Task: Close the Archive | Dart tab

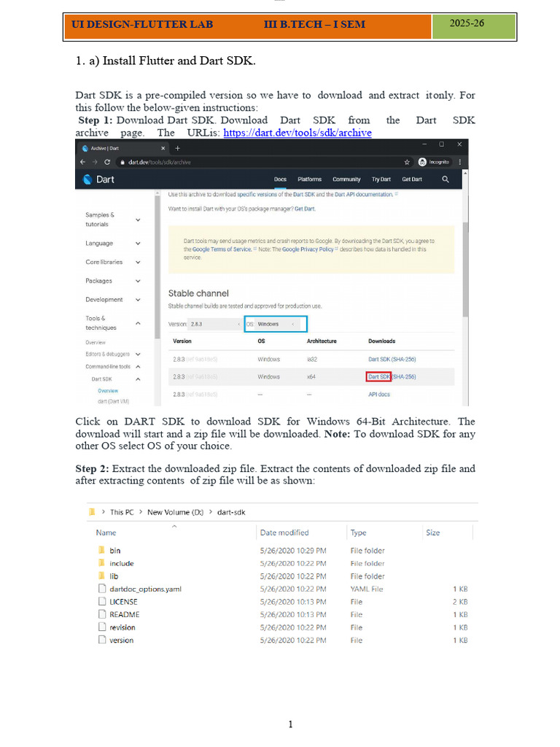Action: 163,148
